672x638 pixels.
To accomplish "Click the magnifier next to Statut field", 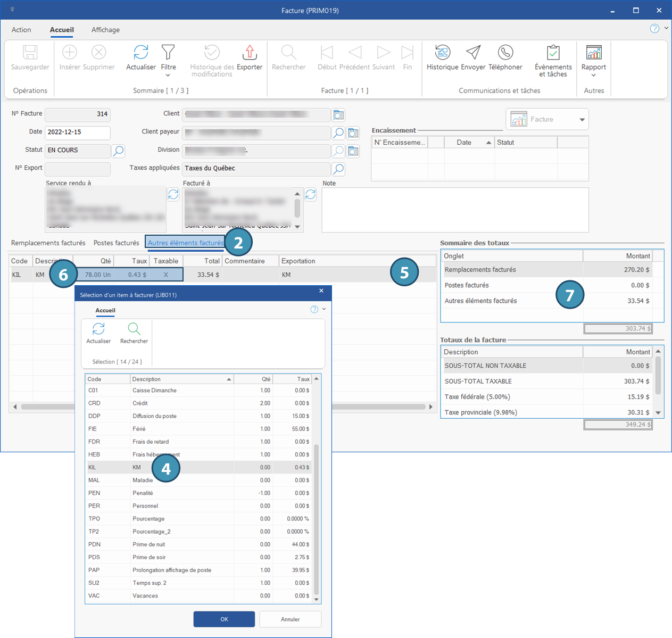I will 118,151.
